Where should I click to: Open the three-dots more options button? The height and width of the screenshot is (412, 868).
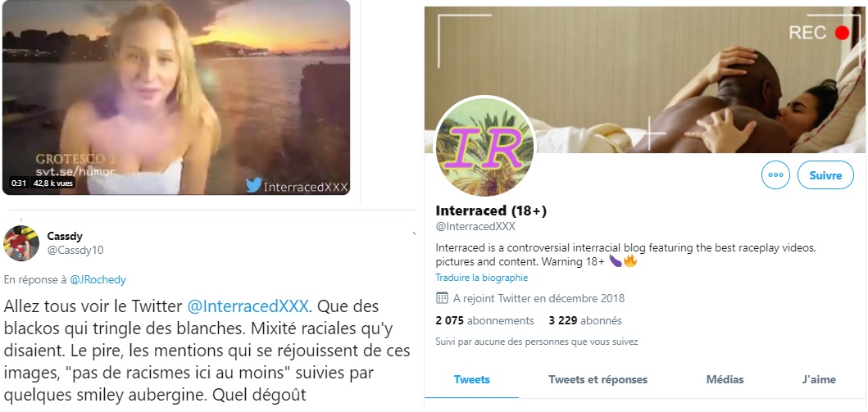[x=775, y=175]
